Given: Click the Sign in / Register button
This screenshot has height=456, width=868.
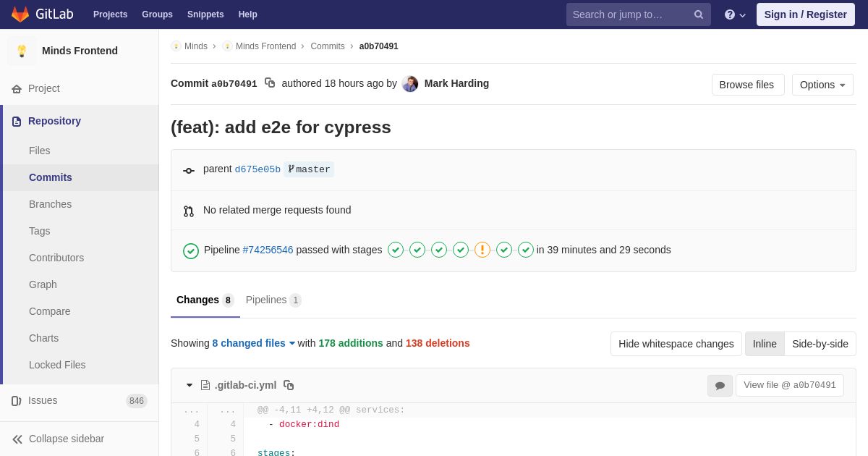Looking at the screenshot, I should tap(806, 14).
